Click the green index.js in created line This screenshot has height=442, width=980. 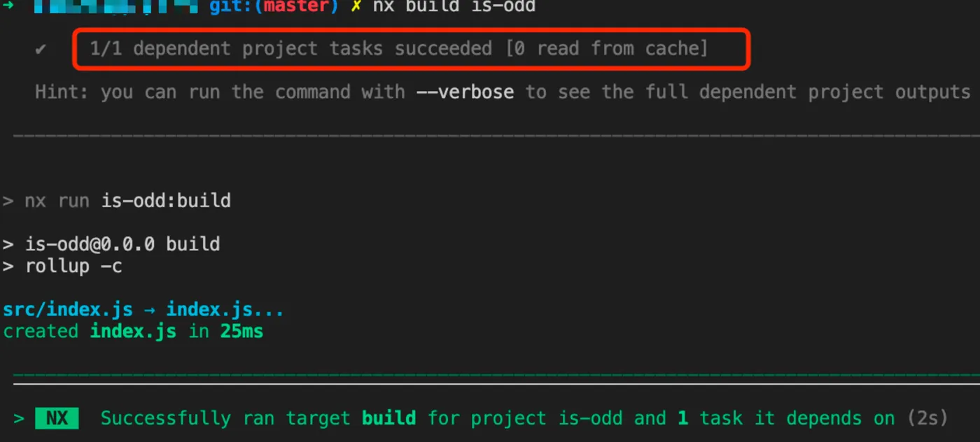pyautogui.click(x=133, y=331)
